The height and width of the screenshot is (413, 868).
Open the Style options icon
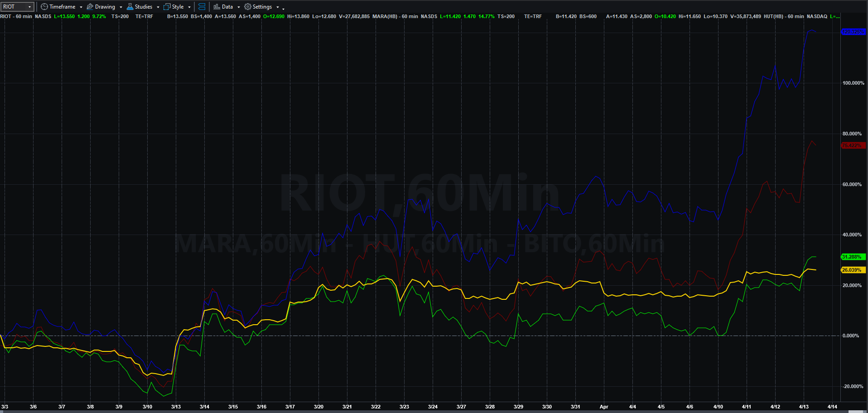(x=167, y=7)
